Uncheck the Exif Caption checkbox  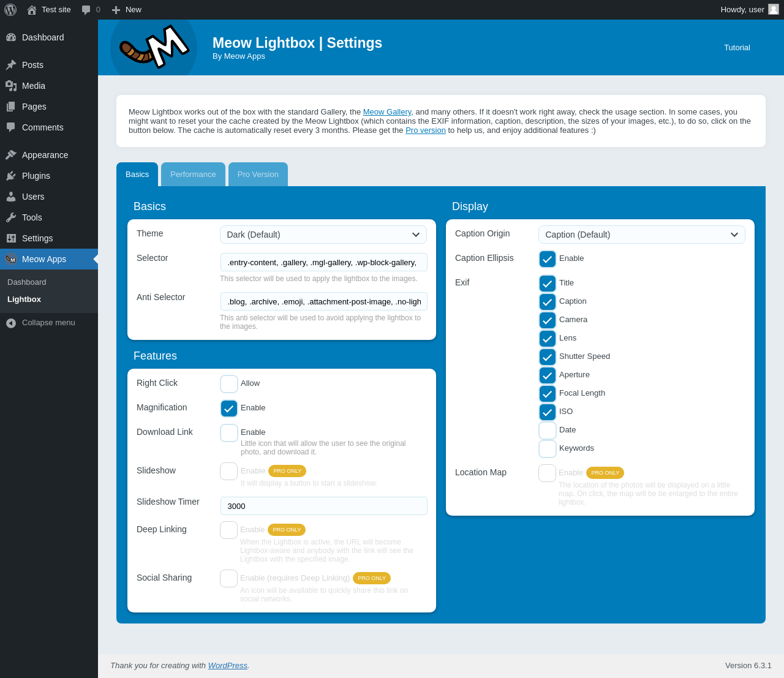tap(548, 302)
